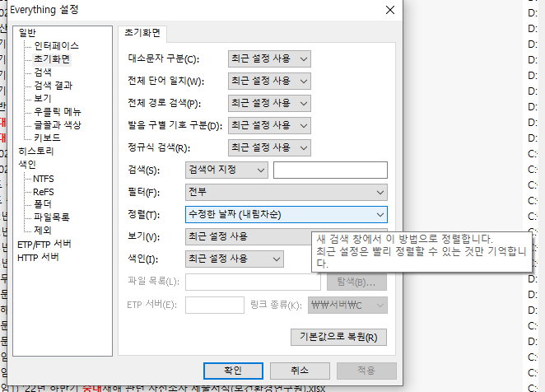The image size is (545, 392).
Task: Open 검색(S) 검색어 지정 dropdown
Action: point(226,170)
